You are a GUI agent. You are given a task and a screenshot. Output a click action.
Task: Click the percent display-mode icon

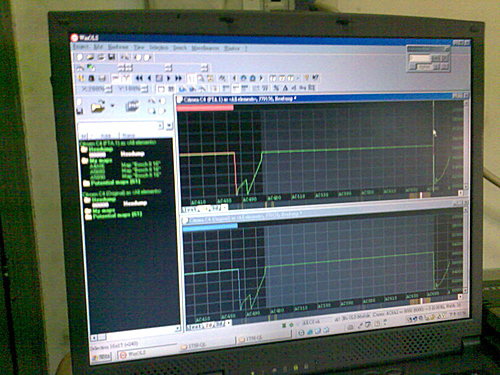click(x=276, y=88)
